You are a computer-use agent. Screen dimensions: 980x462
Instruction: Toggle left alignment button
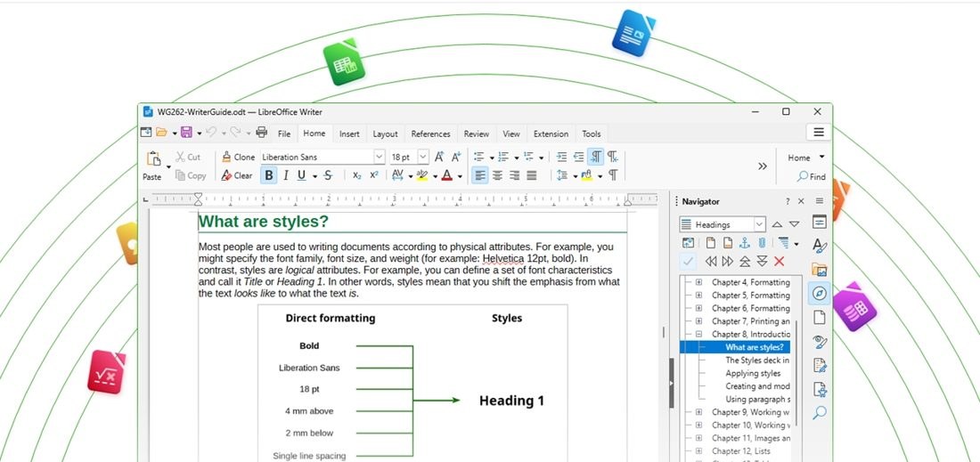pyautogui.click(x=480, y=176)
